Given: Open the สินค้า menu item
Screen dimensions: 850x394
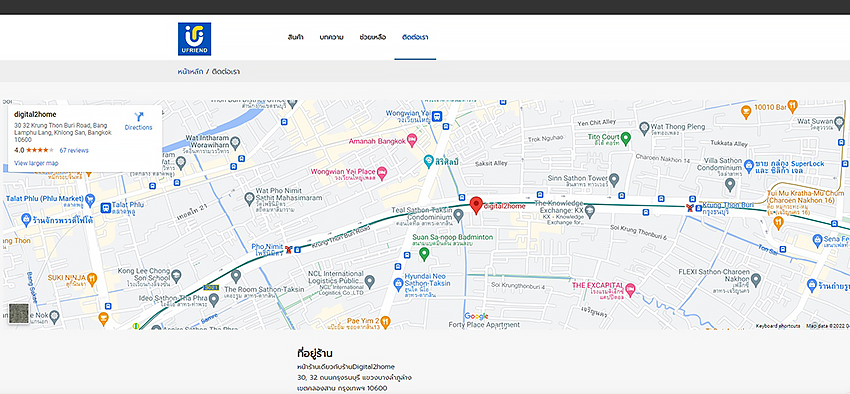Looking at the screenshot, I should pos(295,37).
